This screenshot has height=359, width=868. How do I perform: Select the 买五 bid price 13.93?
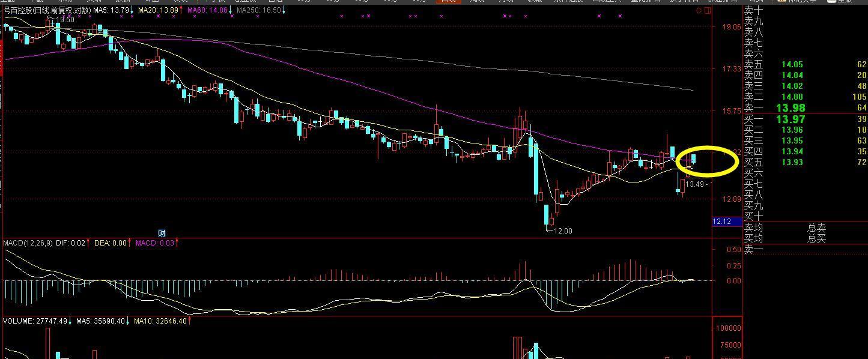tap(792, 163)
